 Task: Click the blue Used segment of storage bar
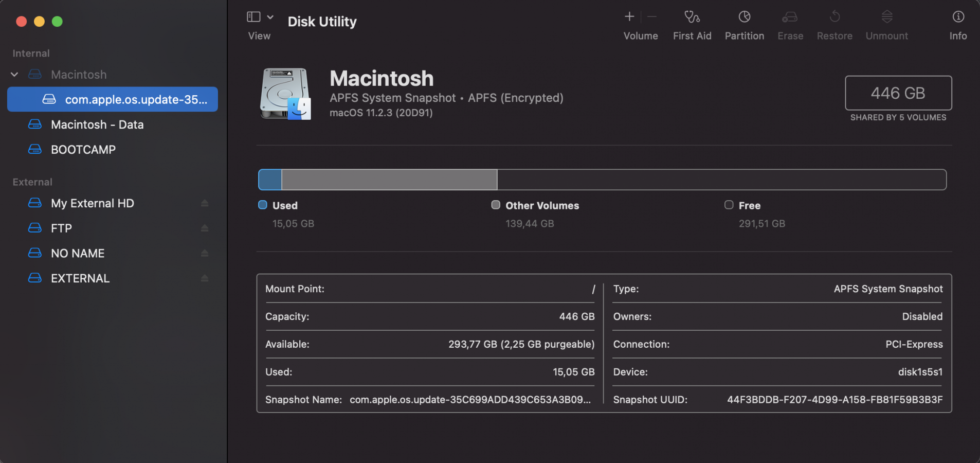pyautogui.click(x=270, y=180)
